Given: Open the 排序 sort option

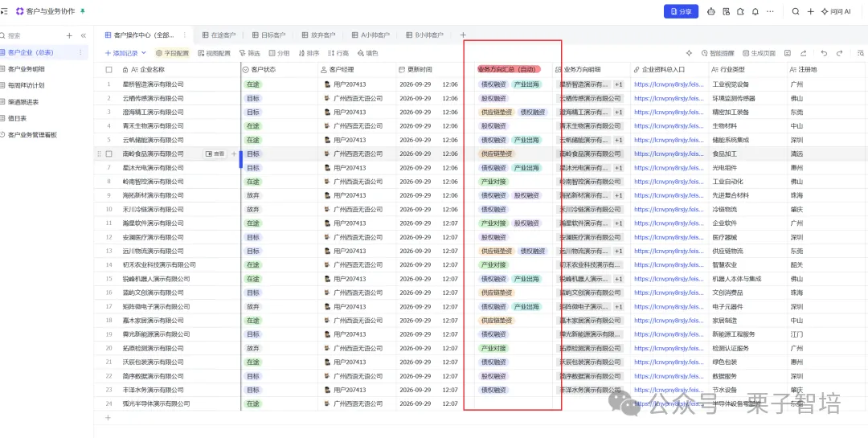Looking at the screenshot, I should pyautogui.click(x=309, y=53).
